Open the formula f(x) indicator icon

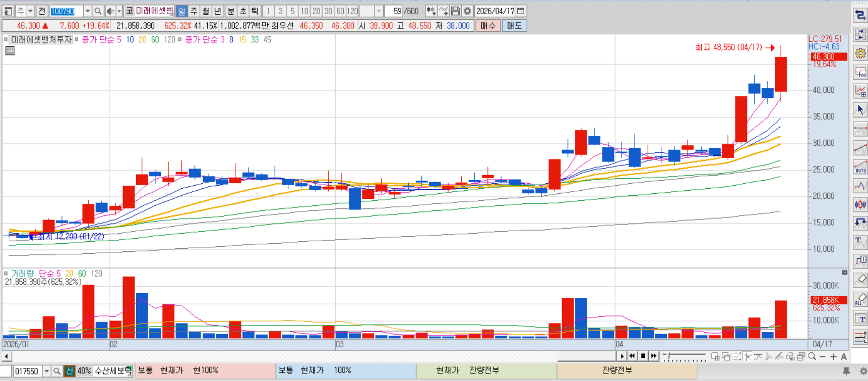click(860, 72)
